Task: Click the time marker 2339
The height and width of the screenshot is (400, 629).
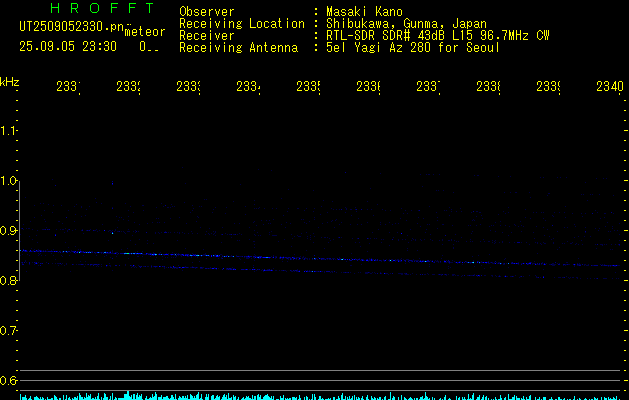Action: [x=548, y=87]
